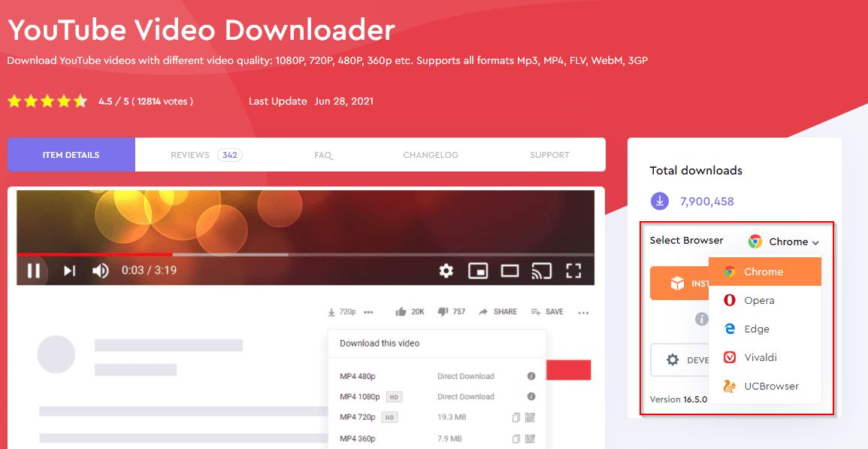This screenshot has height=449, width=868.
Task: Click the cast to TV icon
Action: point(541,271)
